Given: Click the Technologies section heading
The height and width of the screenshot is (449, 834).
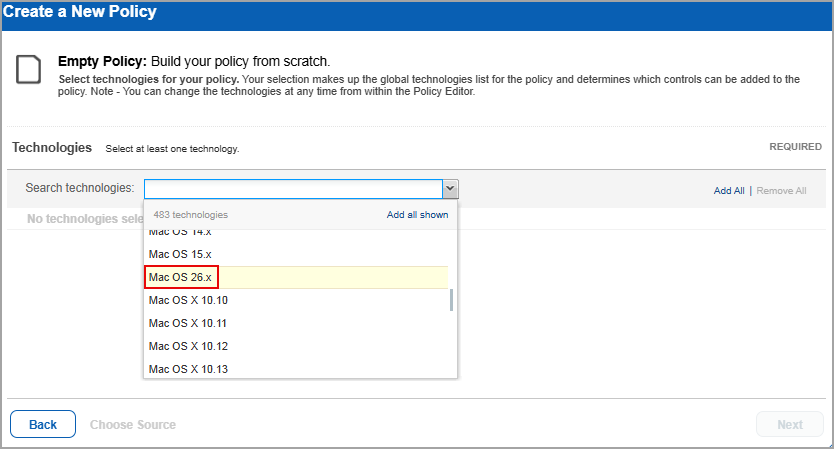Looking at the screenshot, I should click(x=52, y=147).
